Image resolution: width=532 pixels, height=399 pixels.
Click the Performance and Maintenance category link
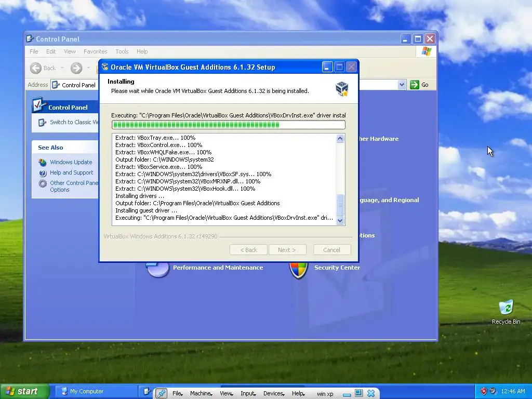pyautogui.click(x=218, y=268)
